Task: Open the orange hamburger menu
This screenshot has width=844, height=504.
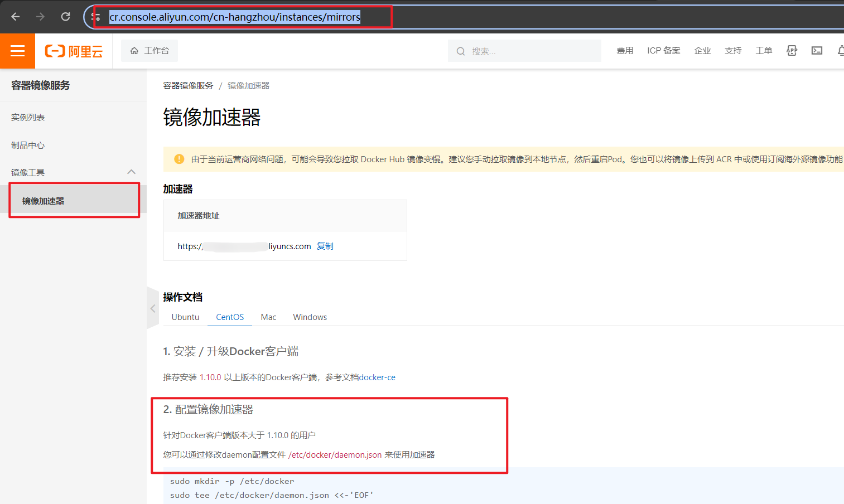Action: (17, 51)
